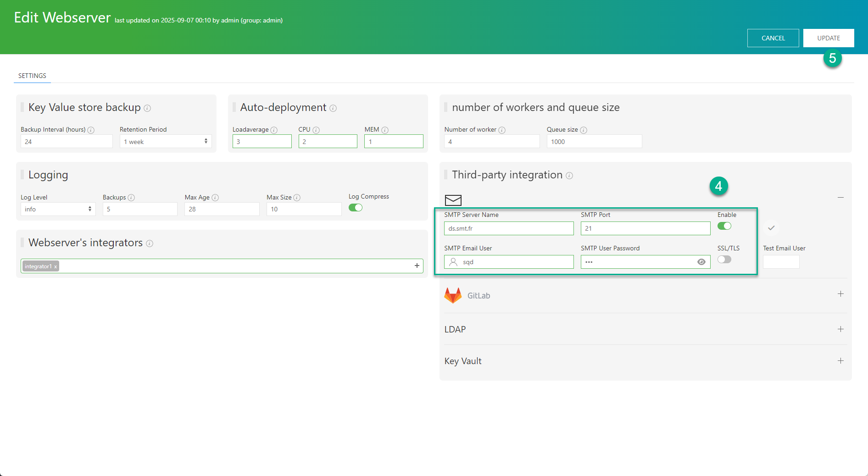This screenshot has width=868, height=476.
Task: Show the SMTP password with eye icon
Action: coord(701,262)
